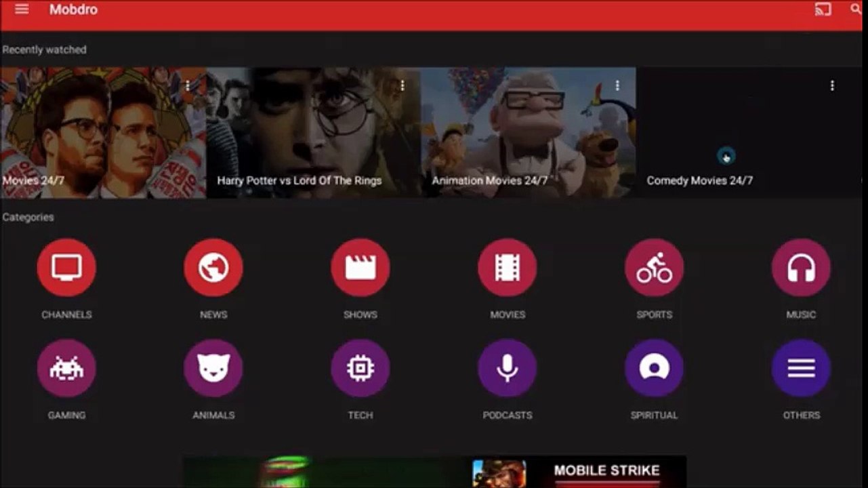Open the Animals cat icon
Viewport: 868px width, 488px height.
click(x=213, y=368)
